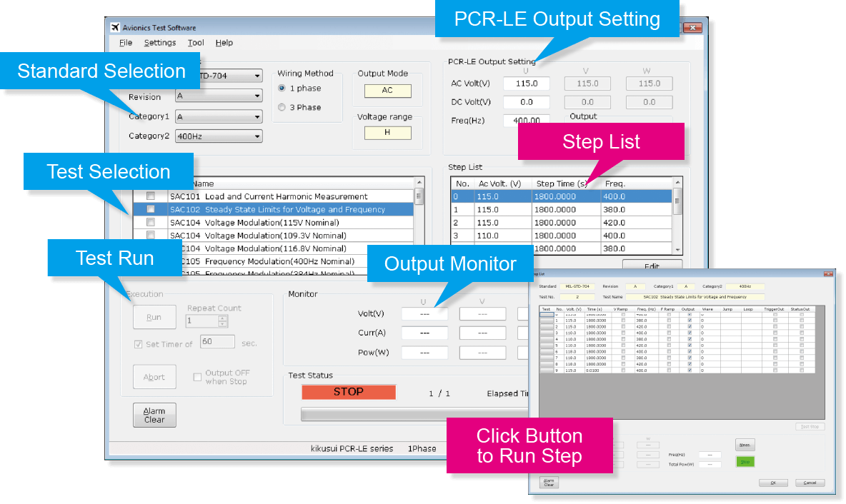Click the green Stop button in step window

tap(745, 462)
